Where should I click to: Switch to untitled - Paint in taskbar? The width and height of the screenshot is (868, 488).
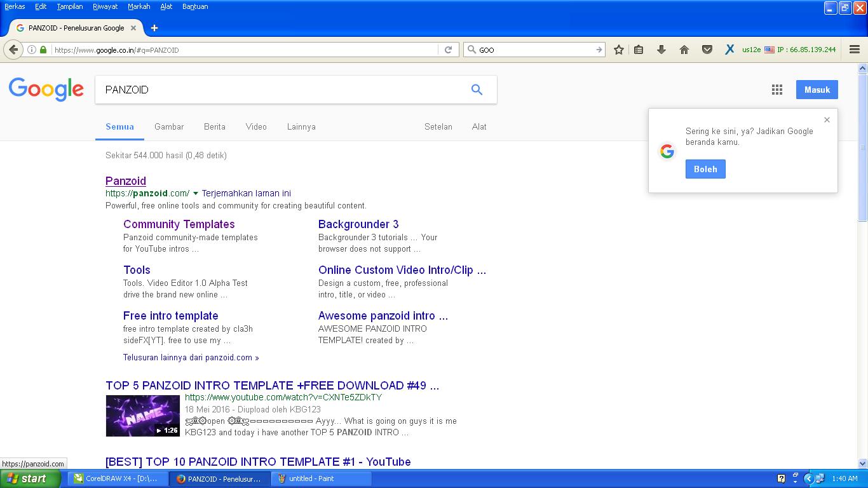[322, 478]
